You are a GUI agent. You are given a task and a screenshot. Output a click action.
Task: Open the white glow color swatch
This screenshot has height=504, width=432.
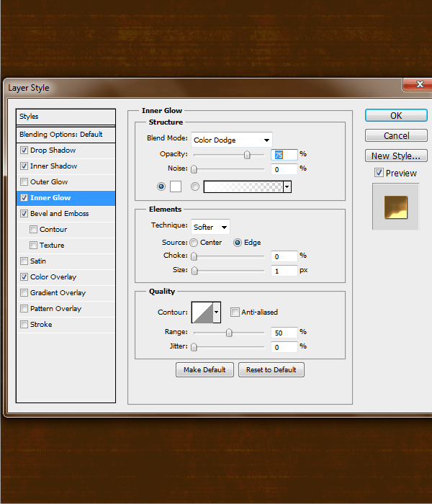point(176,186)
